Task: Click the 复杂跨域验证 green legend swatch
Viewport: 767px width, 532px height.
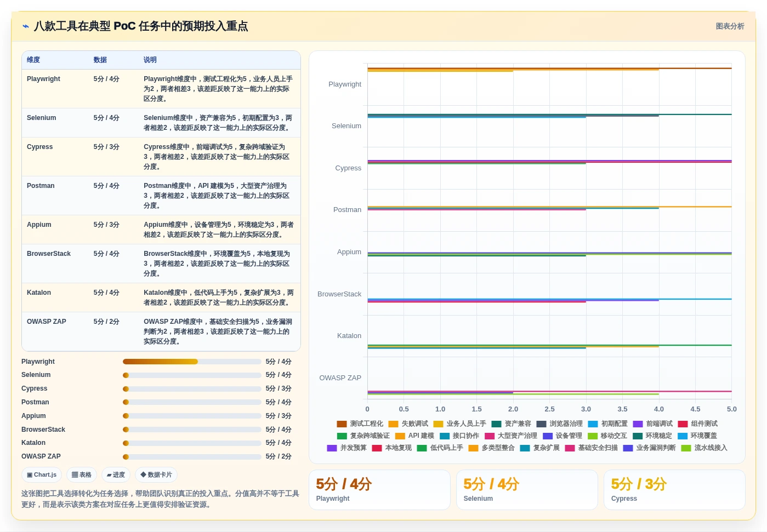Action: (x=342, y=436)
